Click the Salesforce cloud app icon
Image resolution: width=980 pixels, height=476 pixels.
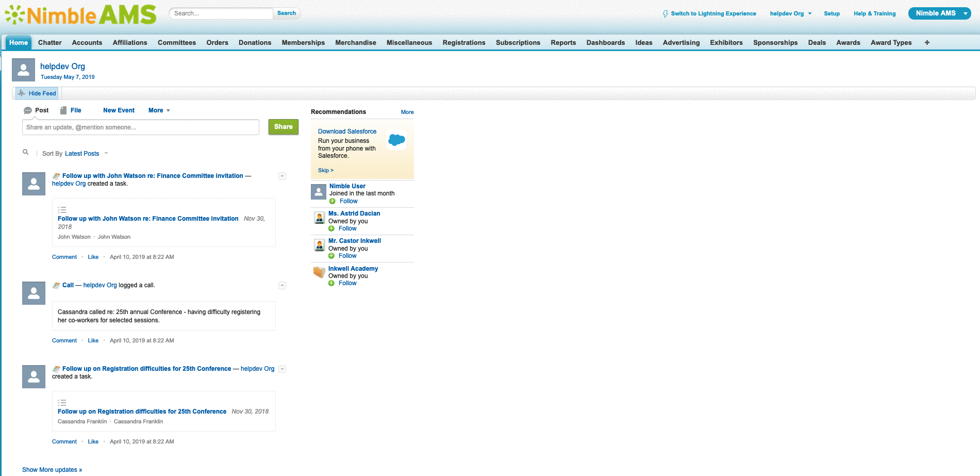(396, 140)
